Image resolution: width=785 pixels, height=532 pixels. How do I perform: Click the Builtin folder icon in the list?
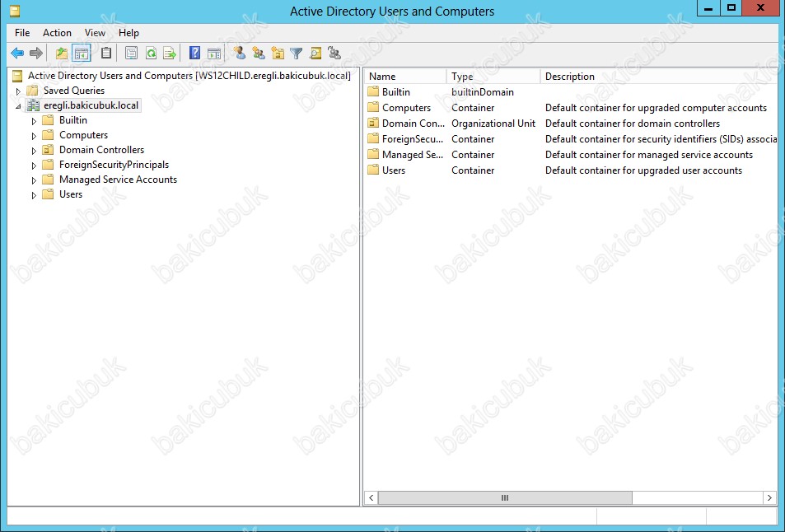[x=373, y=91]
